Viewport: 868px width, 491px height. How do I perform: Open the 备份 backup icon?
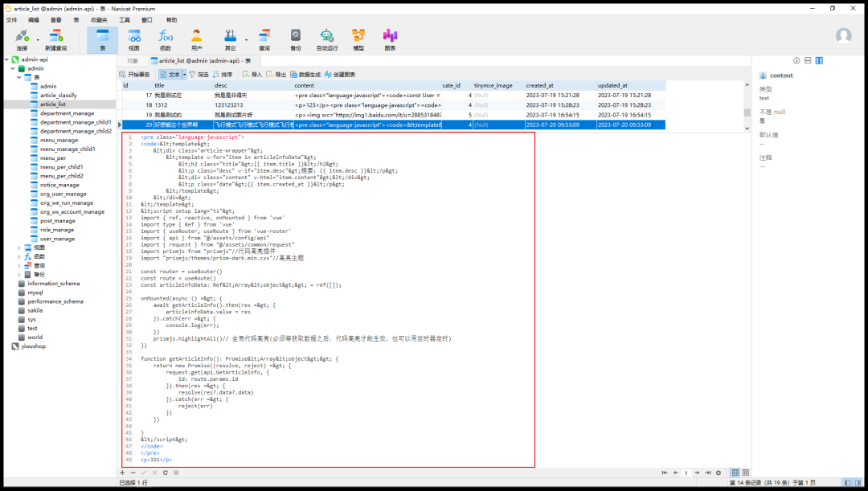click(x=296, y=40)
